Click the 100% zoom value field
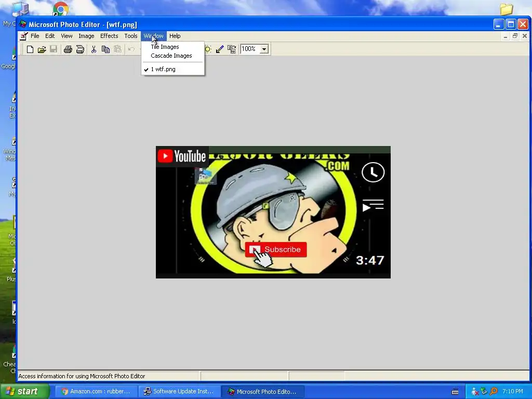Viewport: 532px width, 399px height. click(x=250, y=49)
